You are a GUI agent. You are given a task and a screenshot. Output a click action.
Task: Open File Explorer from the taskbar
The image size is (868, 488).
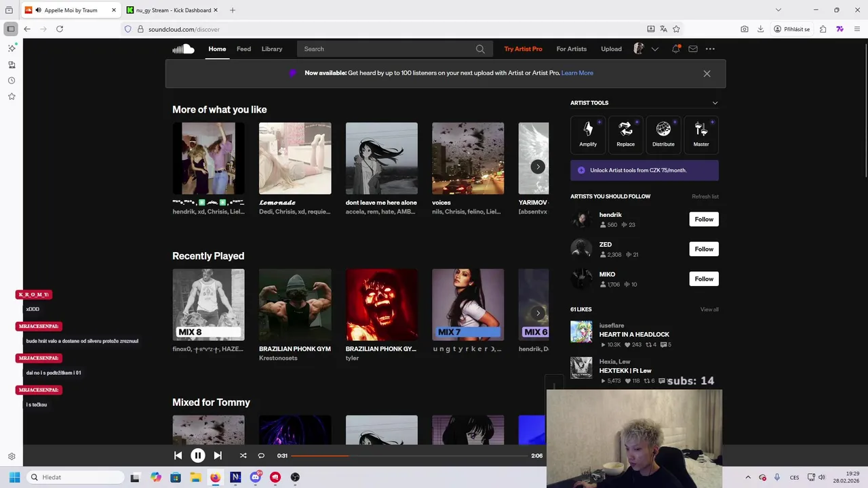195,477
